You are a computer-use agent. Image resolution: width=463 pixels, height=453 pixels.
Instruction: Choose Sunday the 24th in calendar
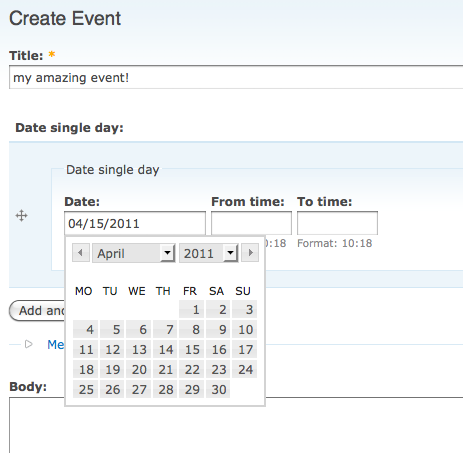[245, 369]
